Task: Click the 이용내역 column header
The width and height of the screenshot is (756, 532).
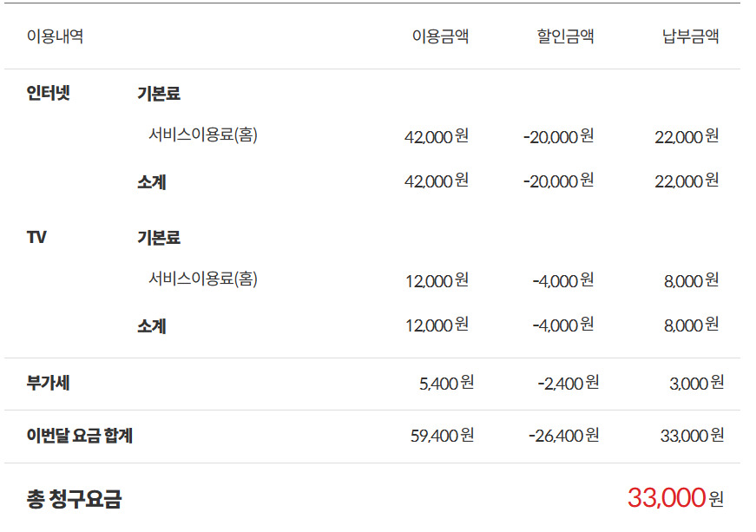Action: tap(55, 36)
